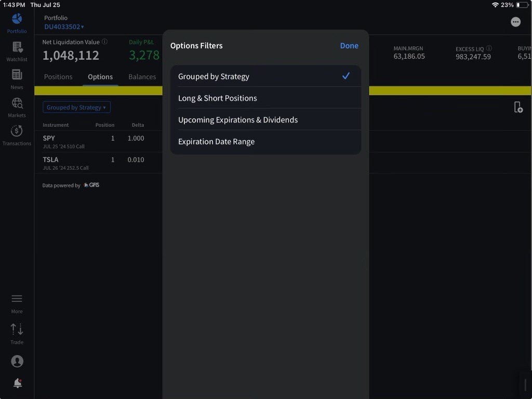Click info icon beside Net Liquidation Value
Viewport: 532px width, 399px height.
(x=105, y=42)
